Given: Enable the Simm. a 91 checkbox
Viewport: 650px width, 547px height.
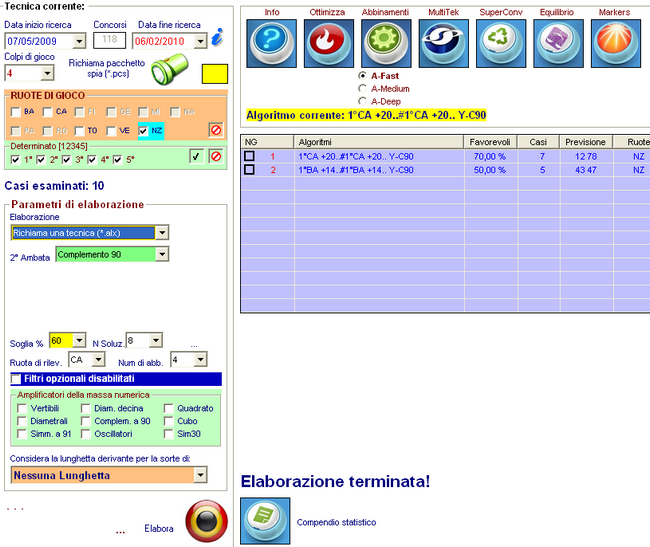Looking at the screenshot, I should [22, 434].
